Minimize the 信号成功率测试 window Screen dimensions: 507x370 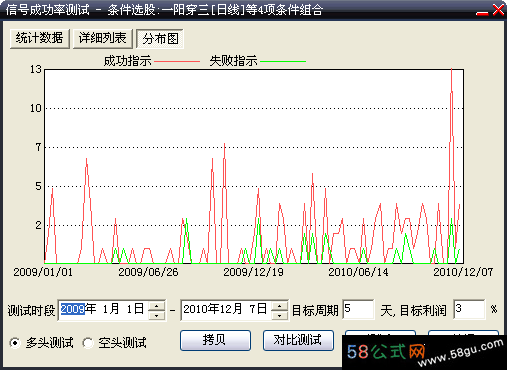tap(482, 11)
